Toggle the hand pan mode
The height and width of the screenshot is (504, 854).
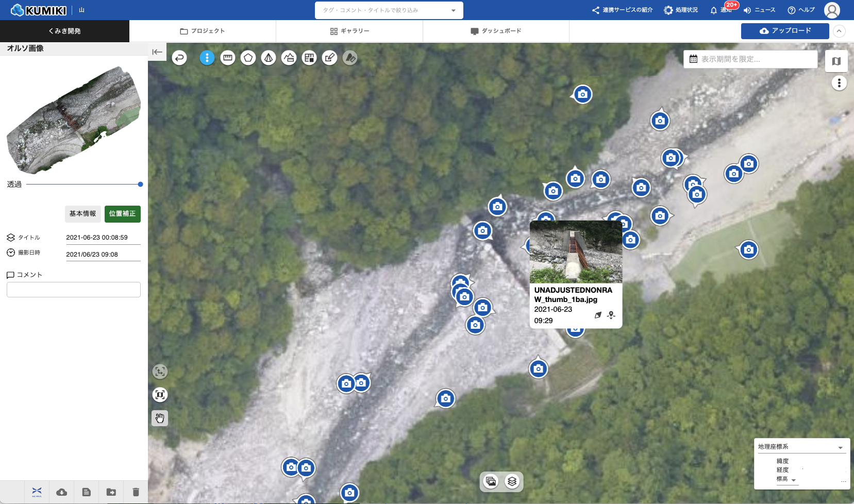tap(160, 418)
